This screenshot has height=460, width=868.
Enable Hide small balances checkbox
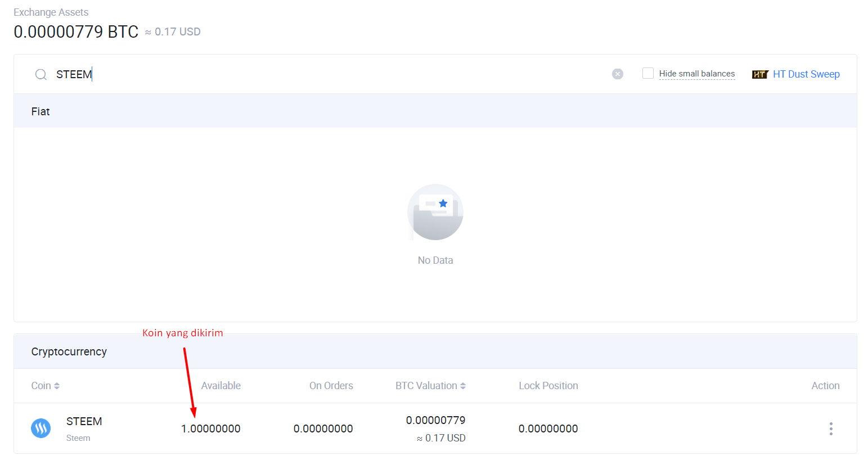(648, 73)
